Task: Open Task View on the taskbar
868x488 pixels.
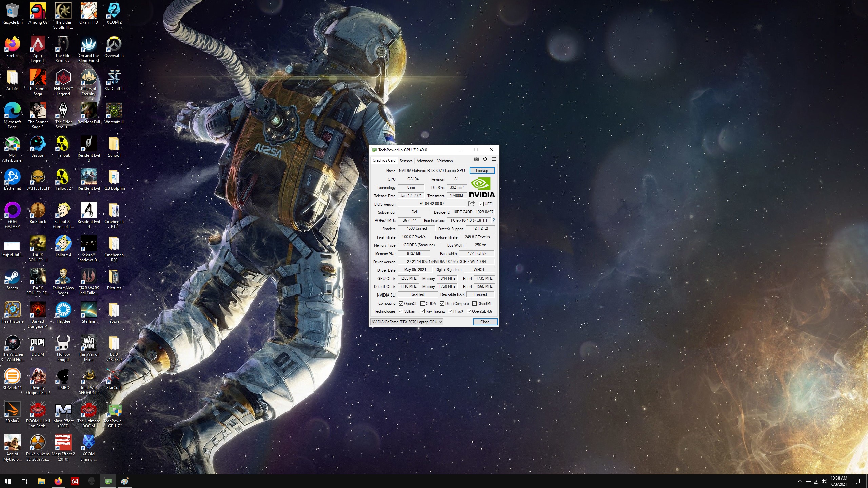Action: [24, 481]
